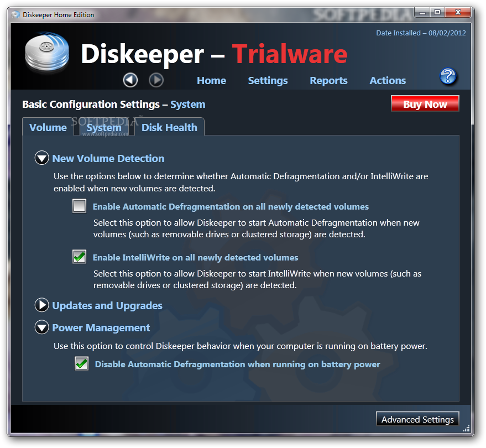This screenshot has height=448, width=486.
Task: Collapse the Power Management section arrow
Action: 41,327
